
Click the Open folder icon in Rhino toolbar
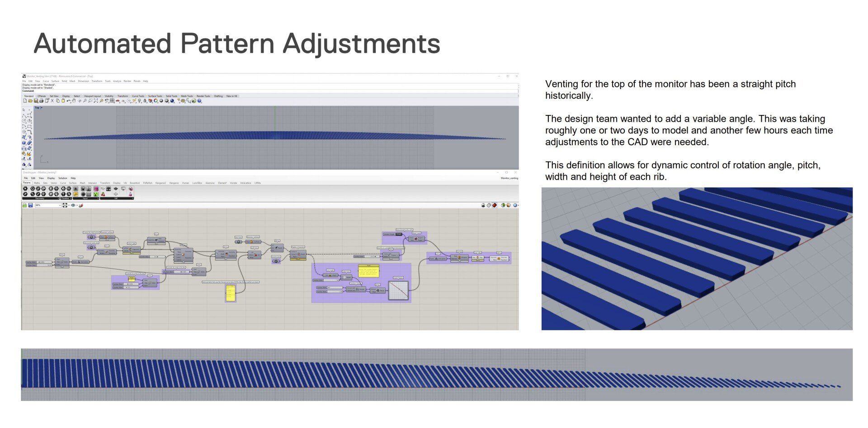pos(30,100)
